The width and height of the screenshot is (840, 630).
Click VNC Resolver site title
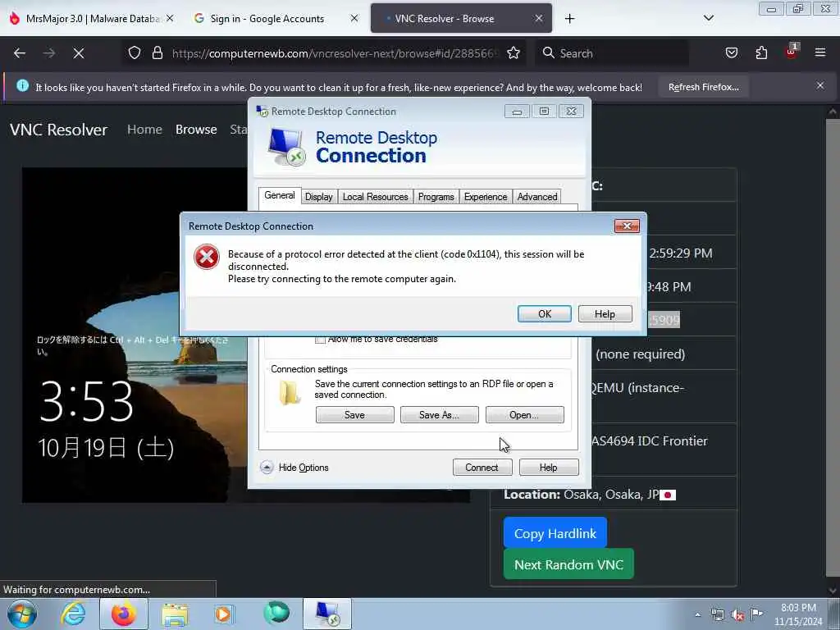click(58, 130)
